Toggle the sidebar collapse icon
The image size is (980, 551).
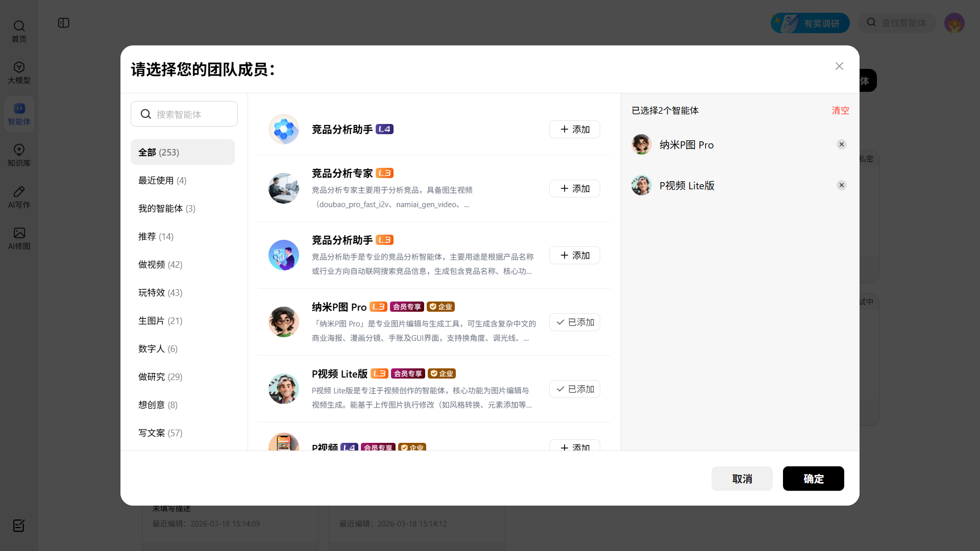(64, 23)
